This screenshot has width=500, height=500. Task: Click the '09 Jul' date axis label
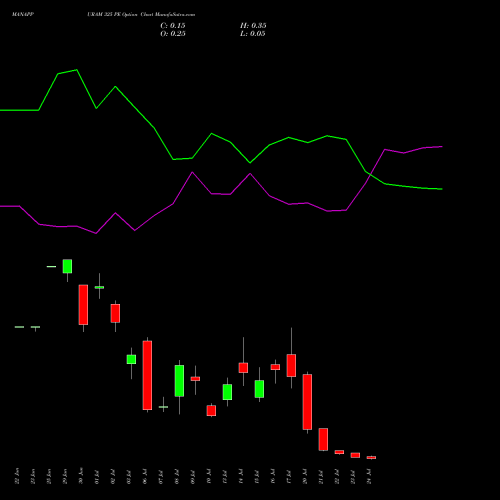click(193, 477)
